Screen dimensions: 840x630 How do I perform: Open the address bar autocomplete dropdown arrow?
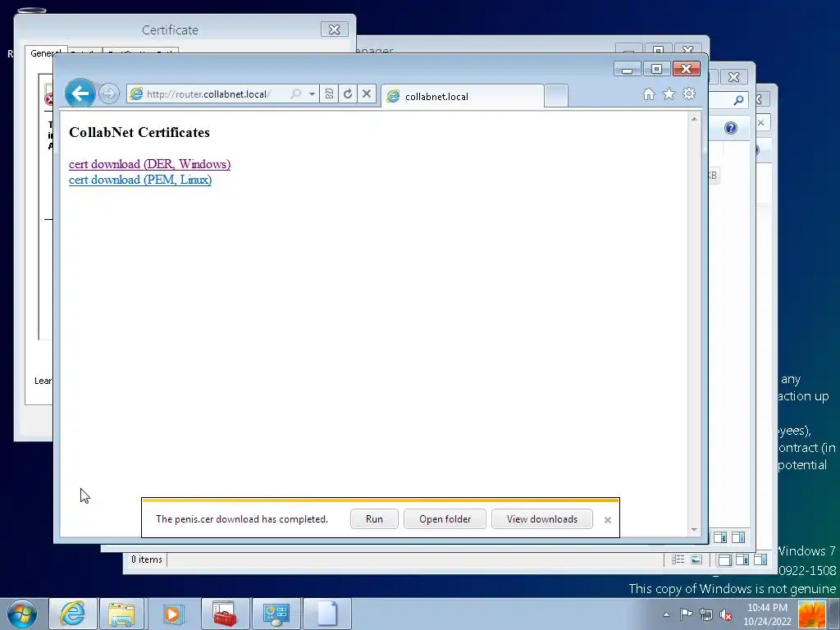click(x=312, y=94)
